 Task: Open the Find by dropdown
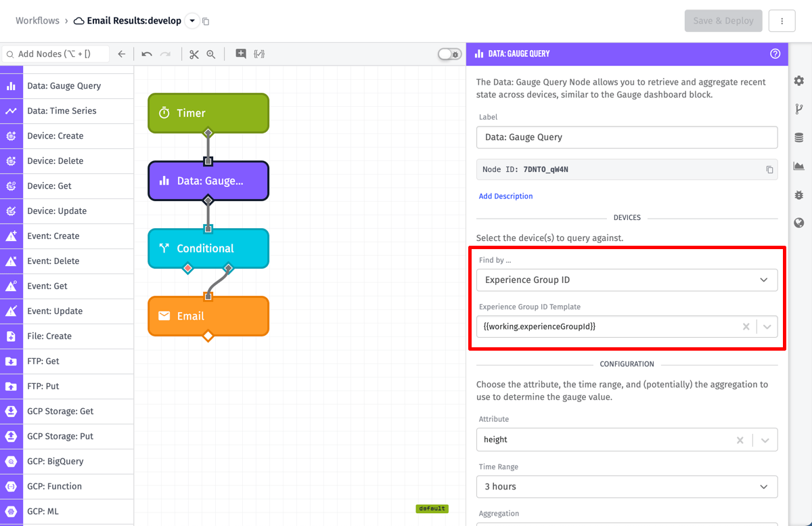627,280
